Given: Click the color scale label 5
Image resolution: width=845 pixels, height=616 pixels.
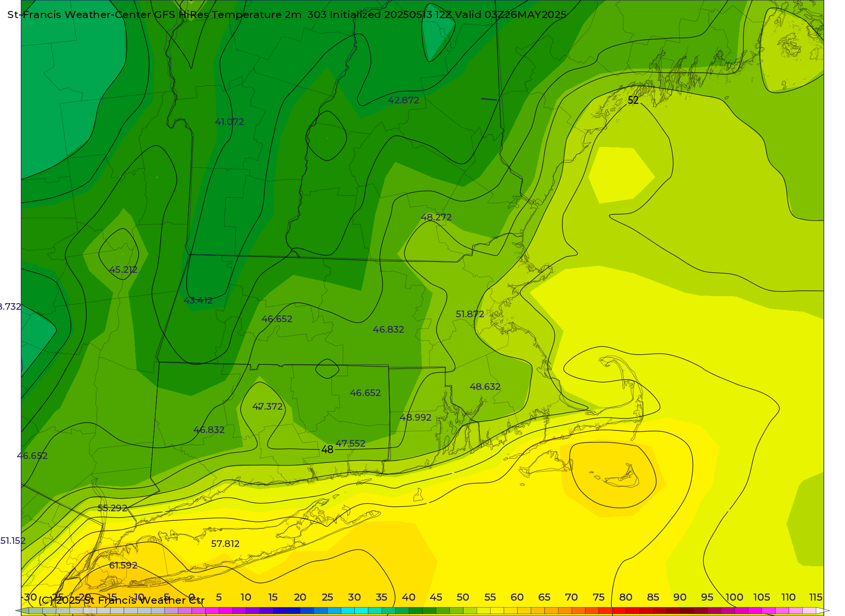Looking at the screenshot, I should 219,597.
